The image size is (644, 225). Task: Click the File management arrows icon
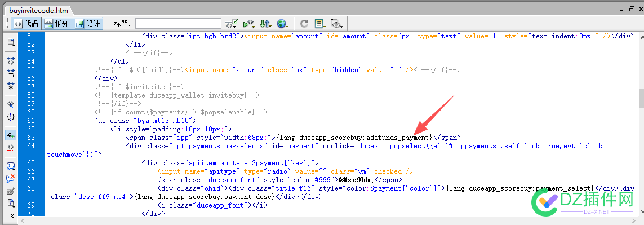pyautogui.click(x=266, y=24)
